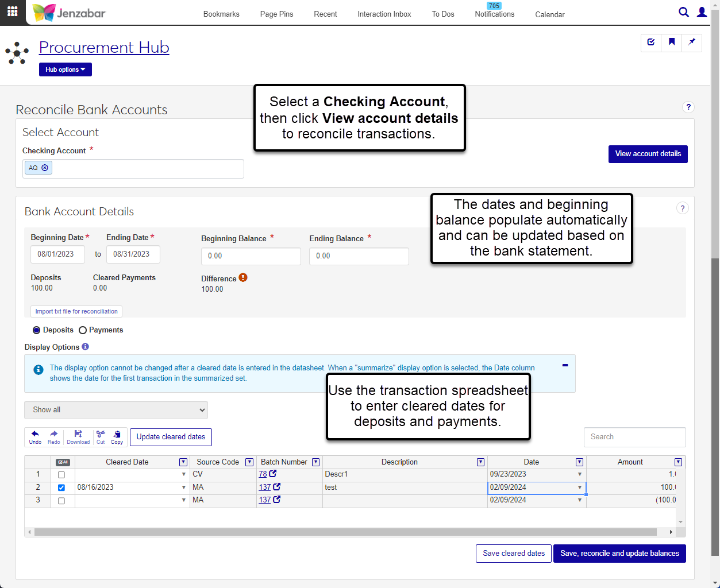Click the Display Options info icon

pyautogui.click(x=85, y=347)
